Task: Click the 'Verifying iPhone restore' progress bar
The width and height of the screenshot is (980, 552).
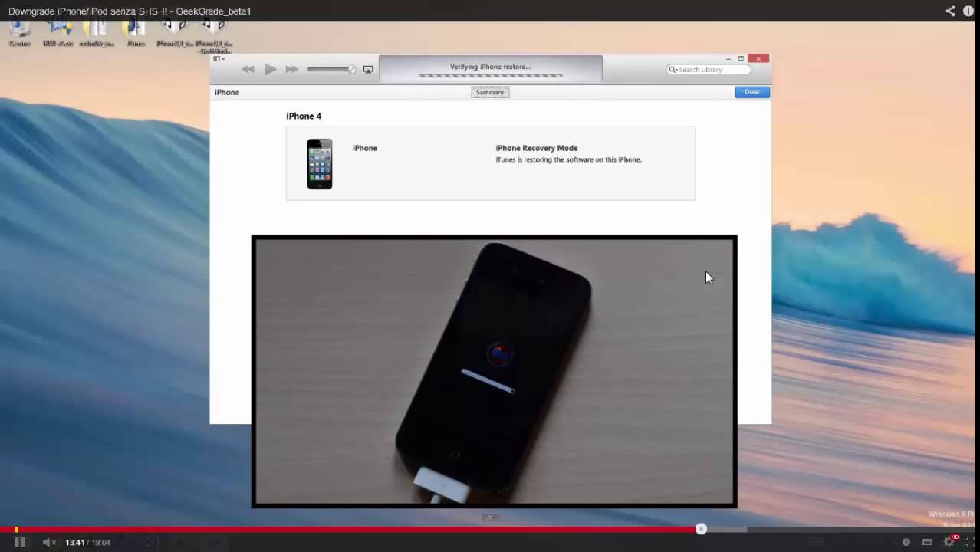Action: pos(491,76)
